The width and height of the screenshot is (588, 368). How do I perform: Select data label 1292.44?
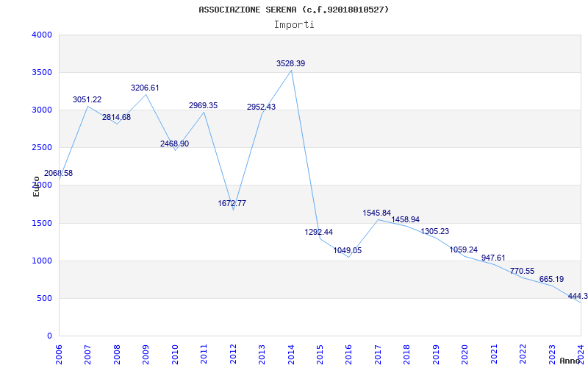(x=319, y=232)
